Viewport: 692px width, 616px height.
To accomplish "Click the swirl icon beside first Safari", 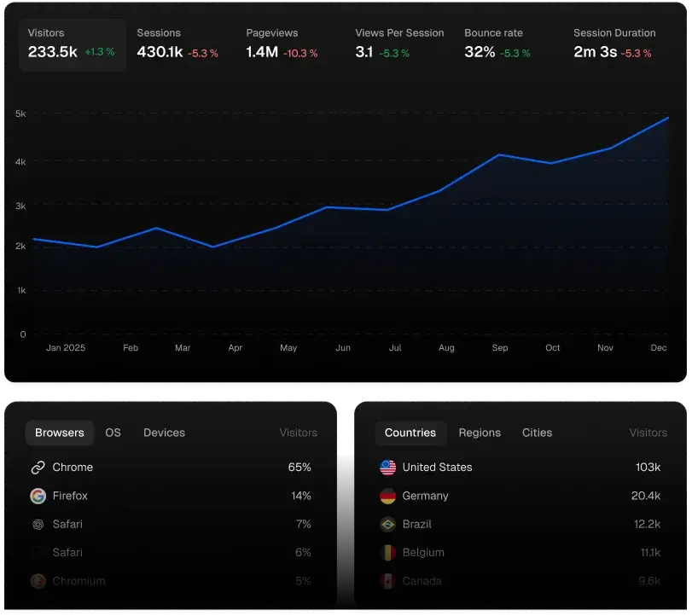I will point(38,524).
